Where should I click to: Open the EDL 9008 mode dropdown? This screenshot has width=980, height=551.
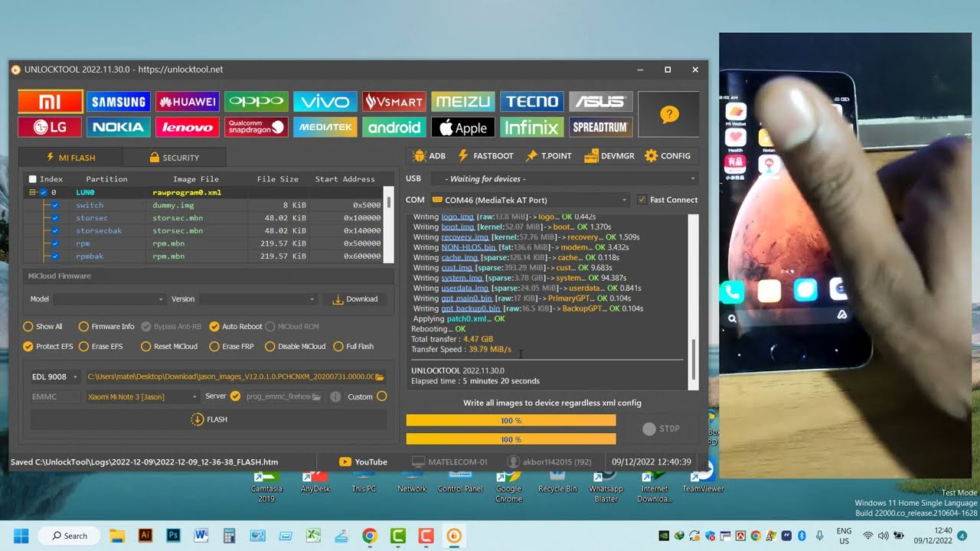click(55, 377)
